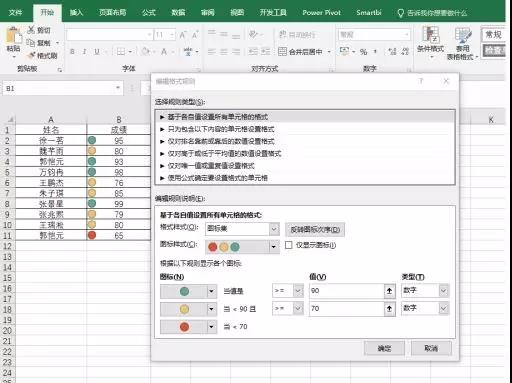Screen dimensions: 512x383
Task: Click the Font Color A icon
Action: tap(164, 52)
